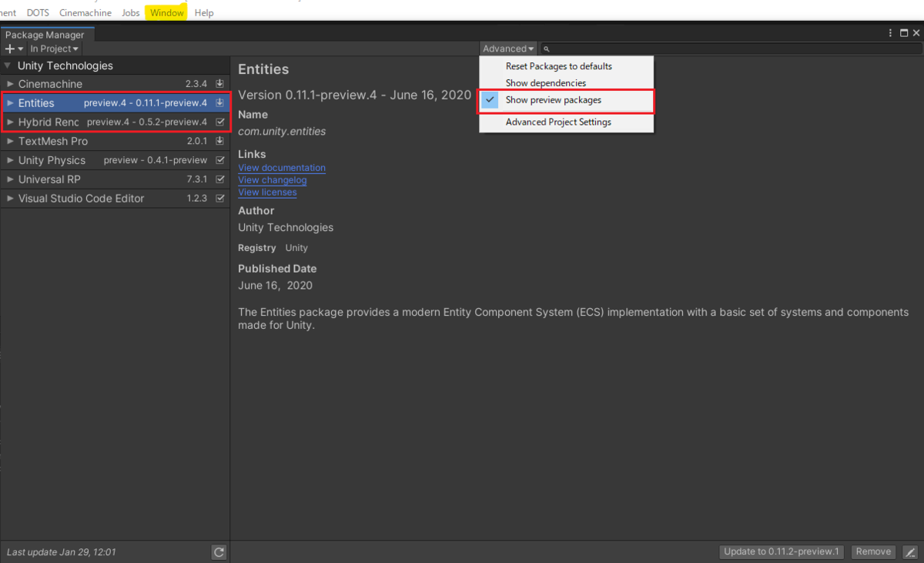Close the Advanced dropdown button
Image resolution: width=924 pixels, height=563 pixels.
[508, 49]
